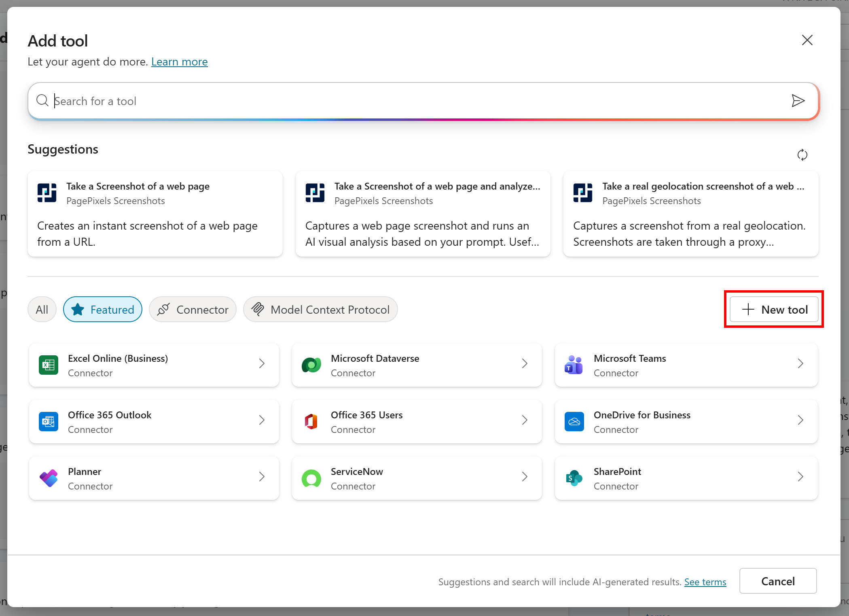Select the ServiceNow connector icon
Viewport: 849px width, 616px height.
[311, 478]
